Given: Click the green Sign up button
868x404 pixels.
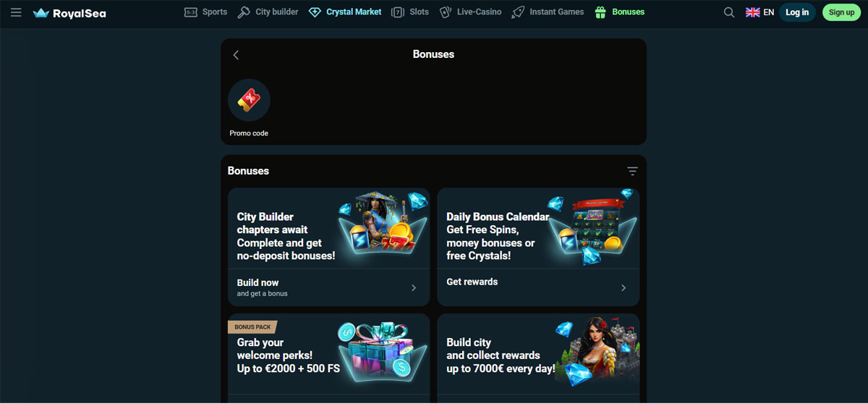Looking at the screenshot, I should click(x=841, y=12).
